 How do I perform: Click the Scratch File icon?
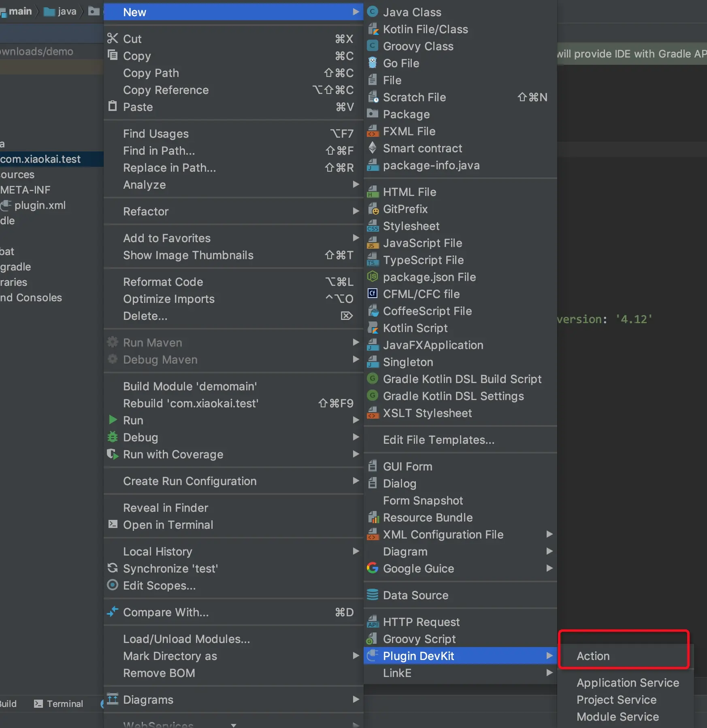373,97
